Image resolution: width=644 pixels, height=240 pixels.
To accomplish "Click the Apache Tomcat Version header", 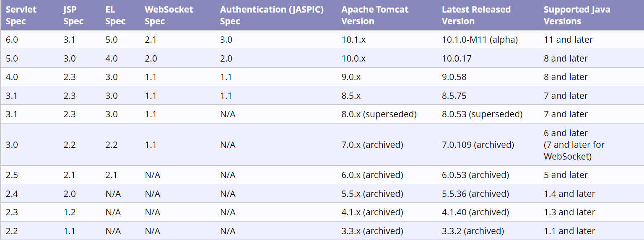I will pos(375,15).
